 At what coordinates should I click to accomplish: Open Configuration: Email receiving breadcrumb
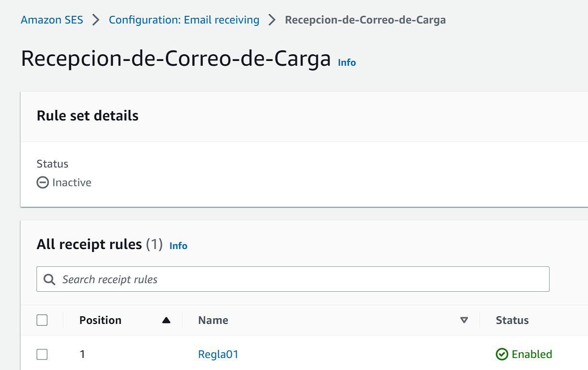(x=184, y=20)
